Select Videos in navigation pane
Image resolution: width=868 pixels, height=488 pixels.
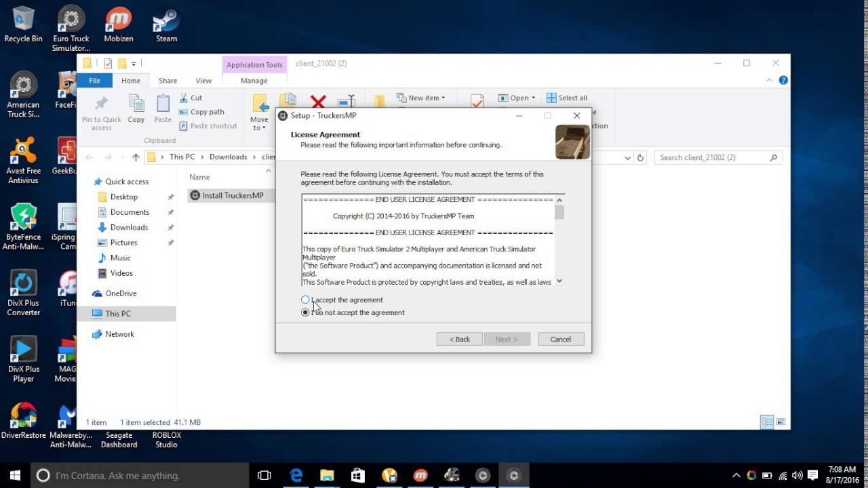pyautogui.click(x=121, y=273)
